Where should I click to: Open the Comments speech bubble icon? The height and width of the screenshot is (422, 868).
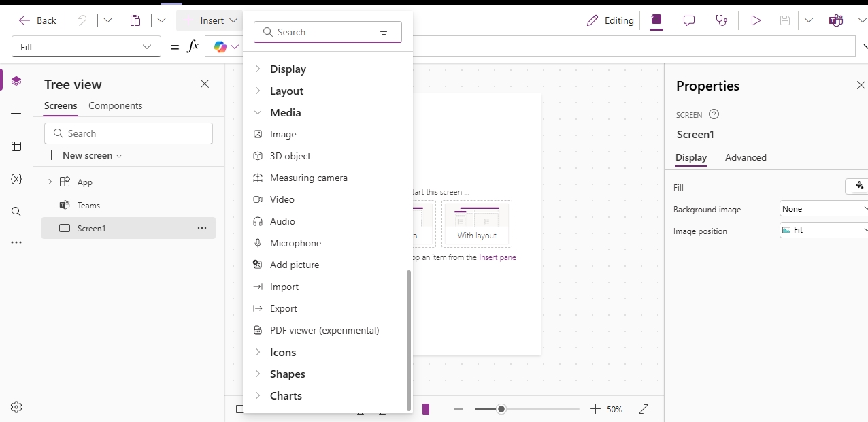point(689,20)
